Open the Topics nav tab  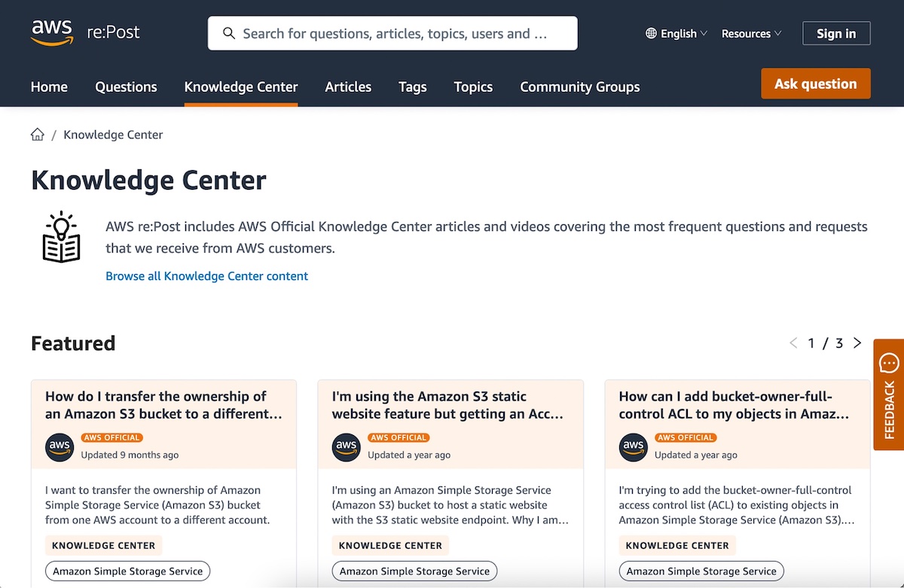click(x=473, y=87)
